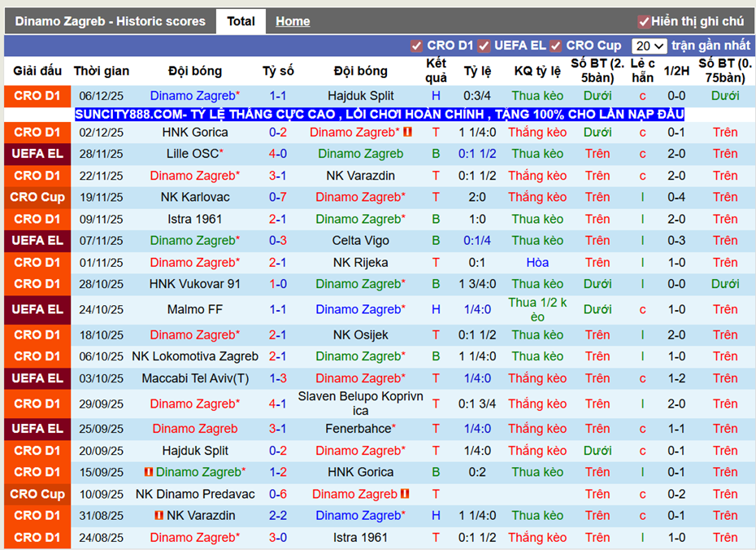Click the 'KQ tỷ lệ' column header
The width and height of the screenshot is (756, 550).
[537, 71]
